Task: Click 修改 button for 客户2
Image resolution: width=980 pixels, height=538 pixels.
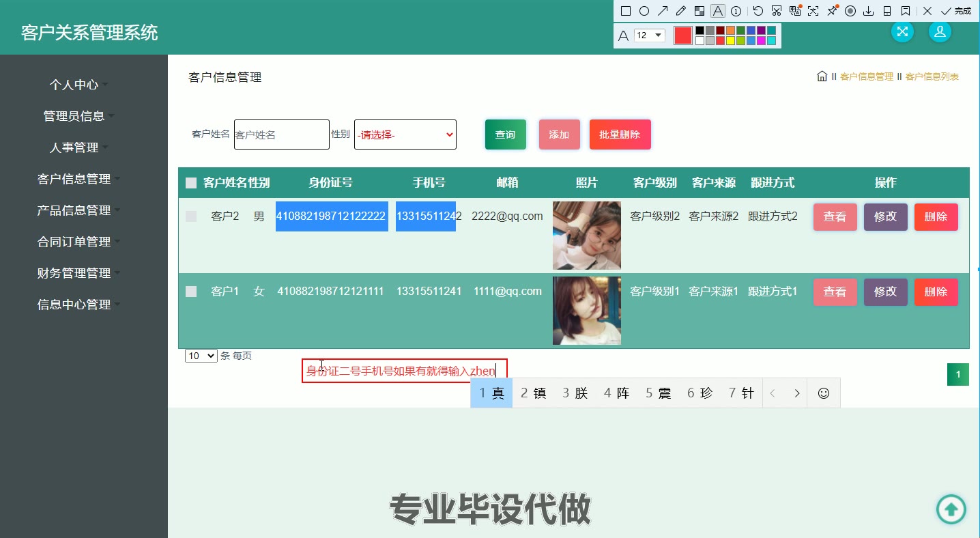Action: (885, 216)
